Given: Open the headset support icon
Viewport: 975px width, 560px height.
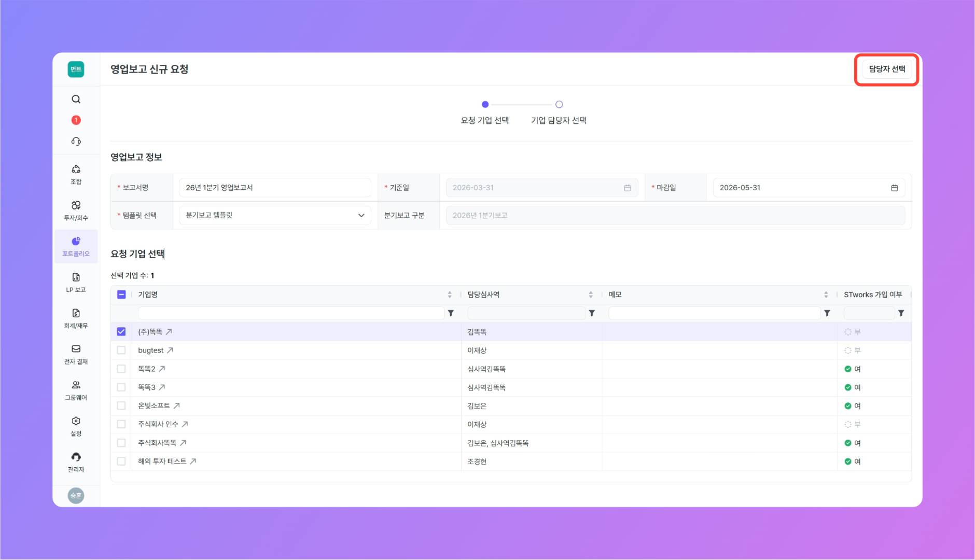Looking at the screenshot, I should coord(76,142).
